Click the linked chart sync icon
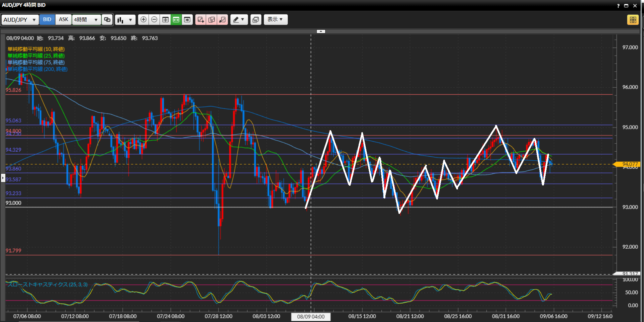The image size is (644, 322). pos(107,20)
